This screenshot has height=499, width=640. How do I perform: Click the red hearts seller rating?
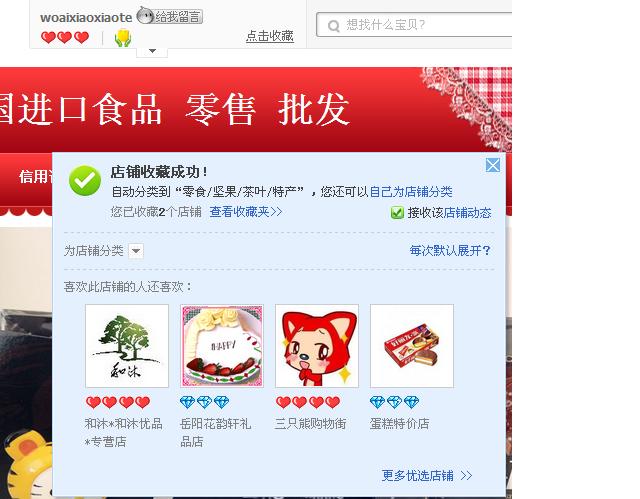(x=65, y=38)
